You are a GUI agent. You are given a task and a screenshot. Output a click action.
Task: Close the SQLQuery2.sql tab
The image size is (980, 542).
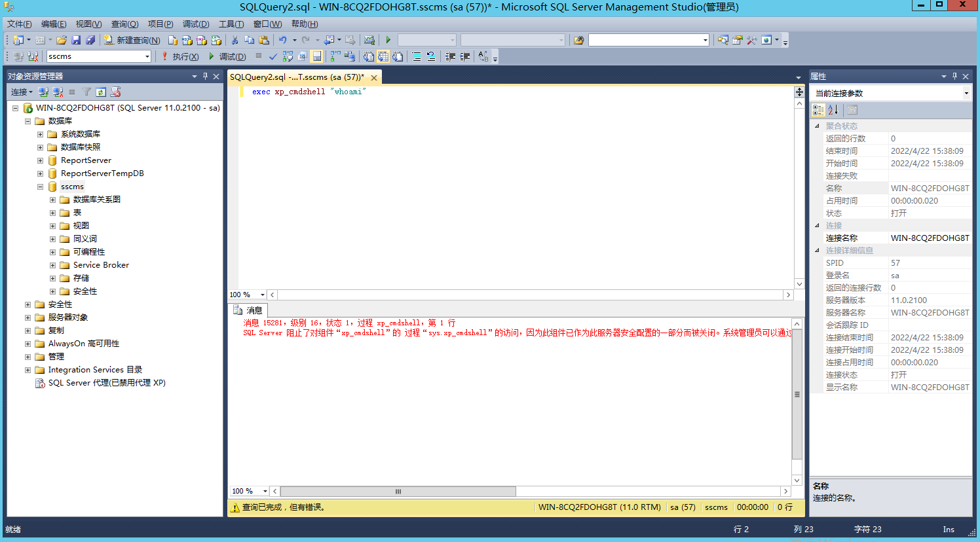(374, 77)
